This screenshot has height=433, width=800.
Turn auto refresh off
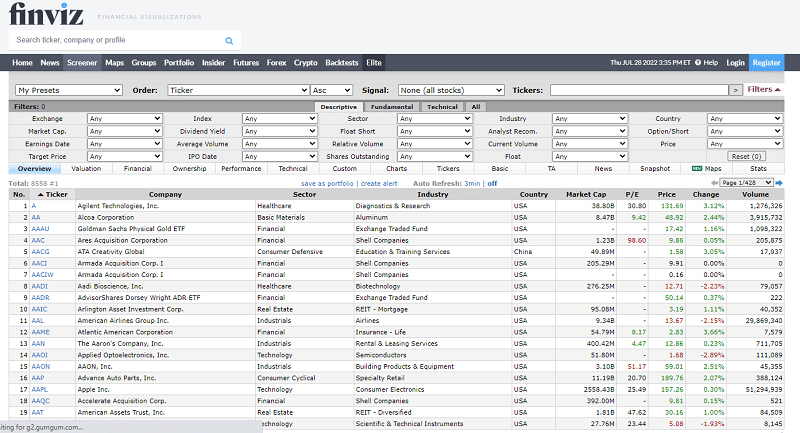[x=492, y=183]
